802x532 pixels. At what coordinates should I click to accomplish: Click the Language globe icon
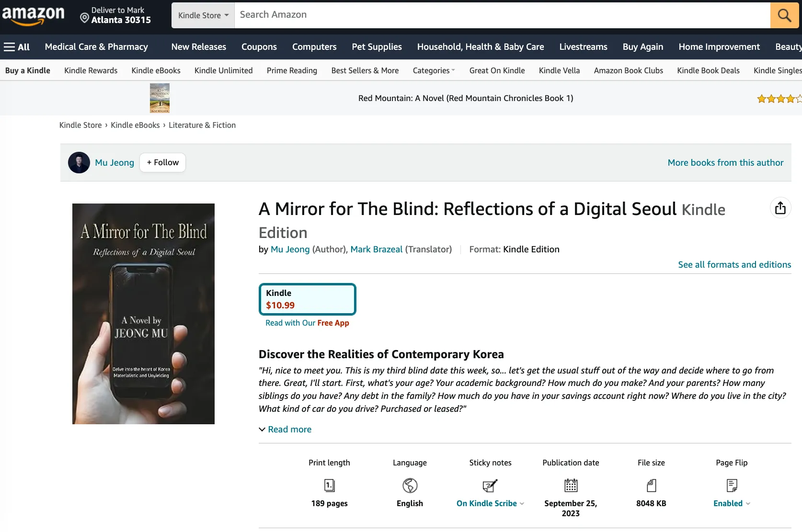(410, 486)
